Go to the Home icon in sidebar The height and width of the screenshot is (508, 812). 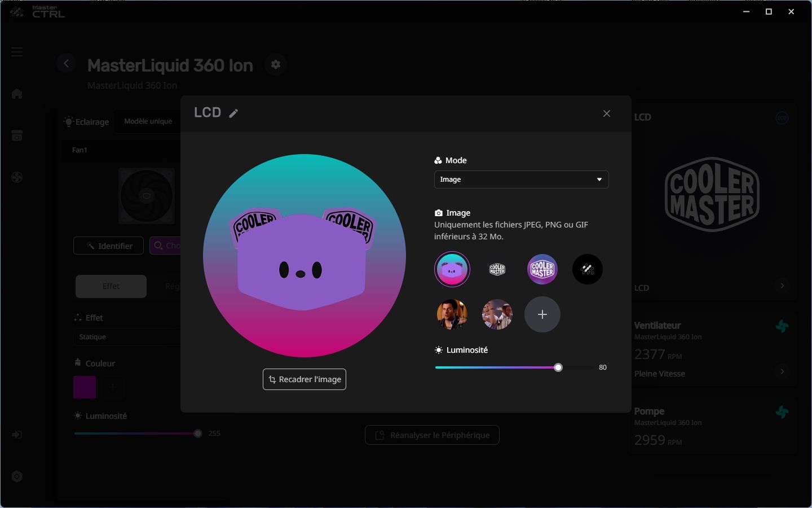(17, 94)
